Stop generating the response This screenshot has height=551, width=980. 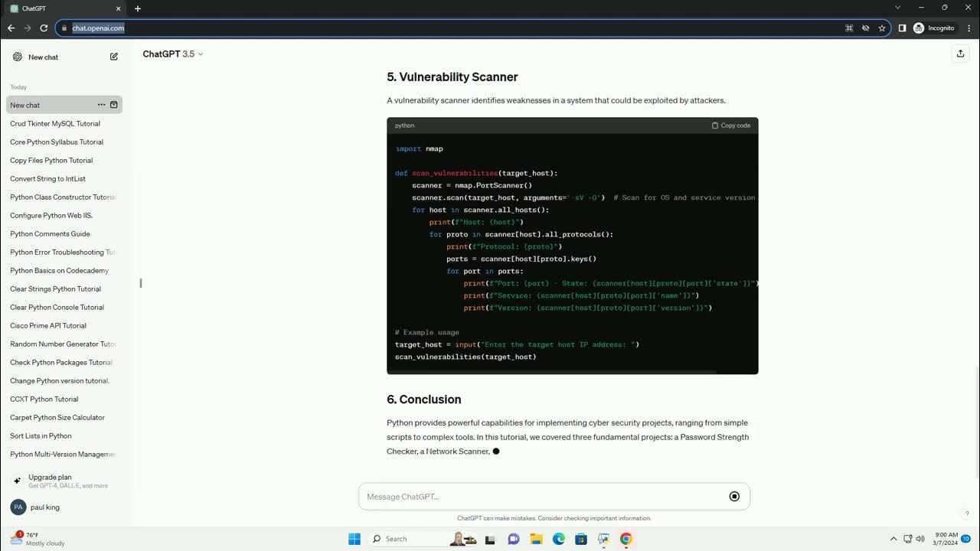734,497
